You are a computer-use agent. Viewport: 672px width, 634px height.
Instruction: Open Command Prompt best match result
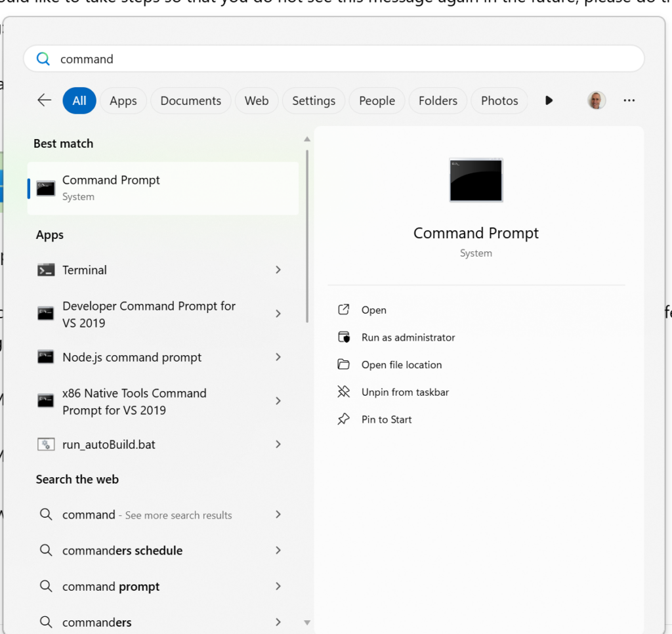(163, 188)
